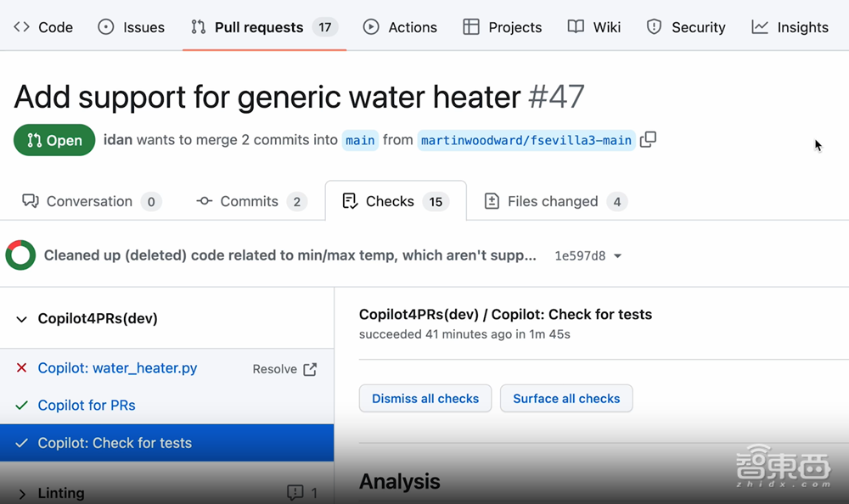Screen dimensions: 849x504
Task: Click the copy branch name icon
Action: coord(648,140)
